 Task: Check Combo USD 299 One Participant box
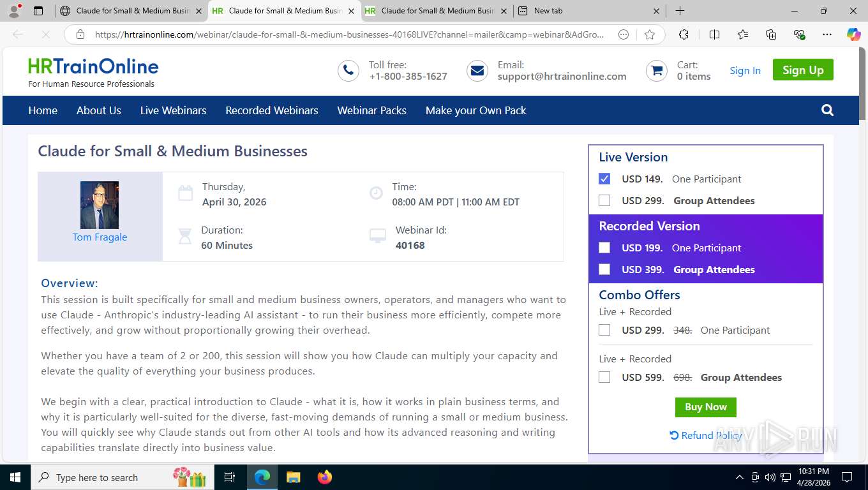pyautogui.click(x=604, y=330)
